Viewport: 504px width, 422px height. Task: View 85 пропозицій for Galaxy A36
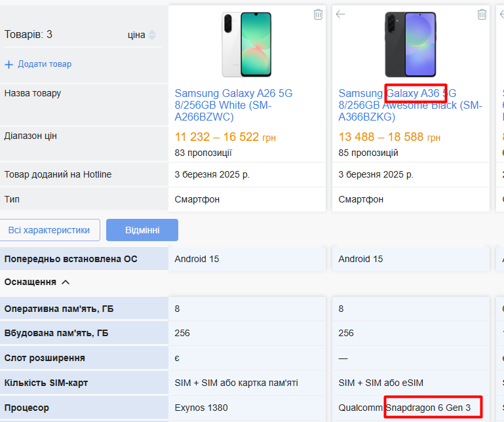point(368,153)
